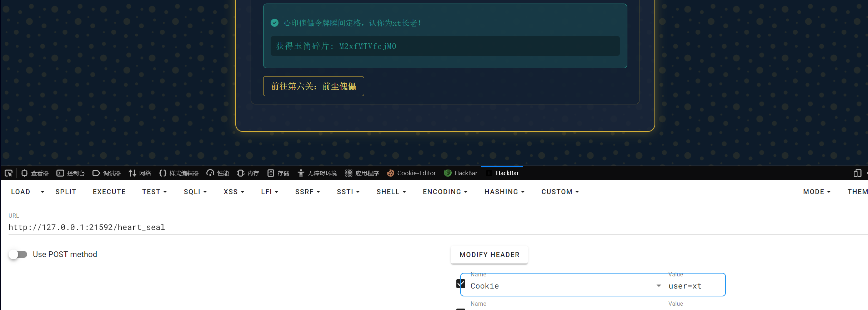Open the LFI dropdown menu
Viewport: 868px width, 310px height.
pos(270,192)
